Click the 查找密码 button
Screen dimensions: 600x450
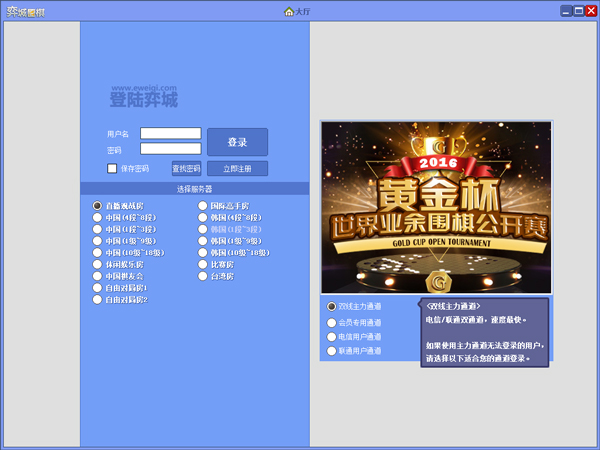187,168
